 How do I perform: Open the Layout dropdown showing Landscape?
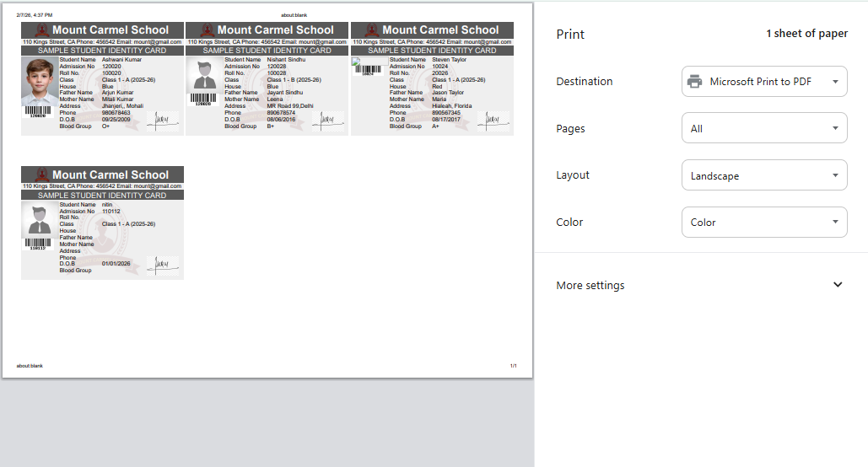pos(764,176)
